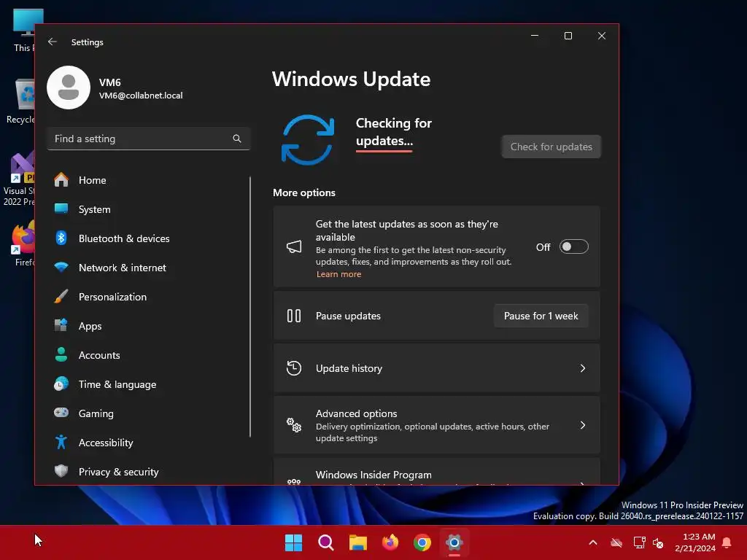Click the System monitor icon in sidebar
The width and height of the screenshot is (747, 560).
click(x=61, y=209)
